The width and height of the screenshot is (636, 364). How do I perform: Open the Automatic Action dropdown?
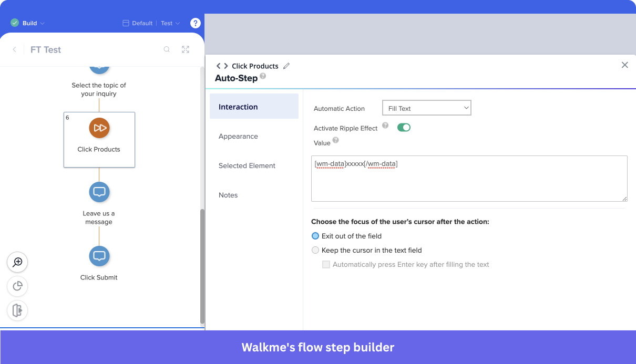pyautogui.click(x=426, y=108)
